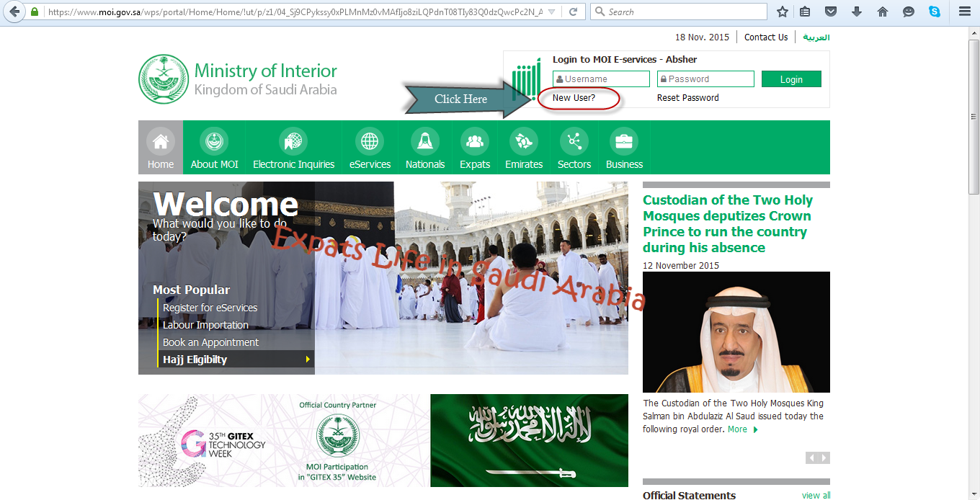Viewport: 980px width, 500px height.
Task: Select the Nationals bell icon
Action: (424, 141)
